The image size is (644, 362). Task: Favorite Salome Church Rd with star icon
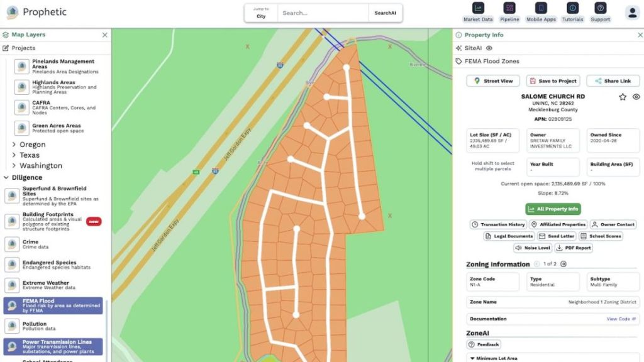[623, 97]
